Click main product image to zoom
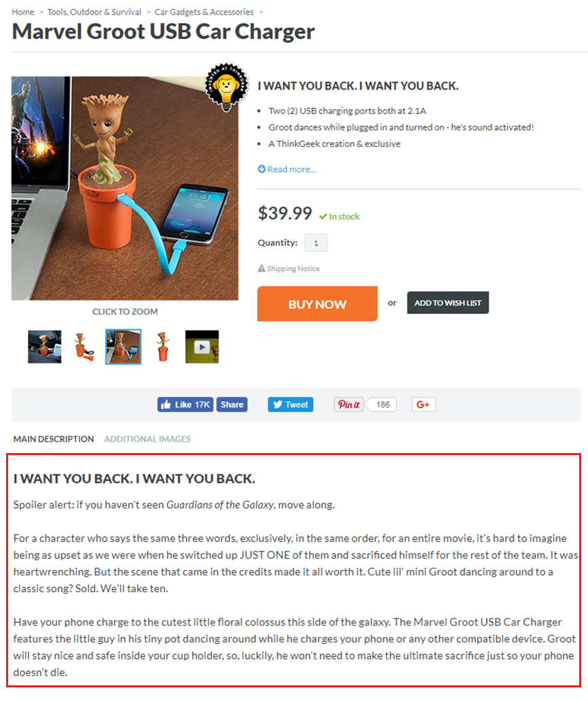588x701 pixels. click(x=125, y=188)
